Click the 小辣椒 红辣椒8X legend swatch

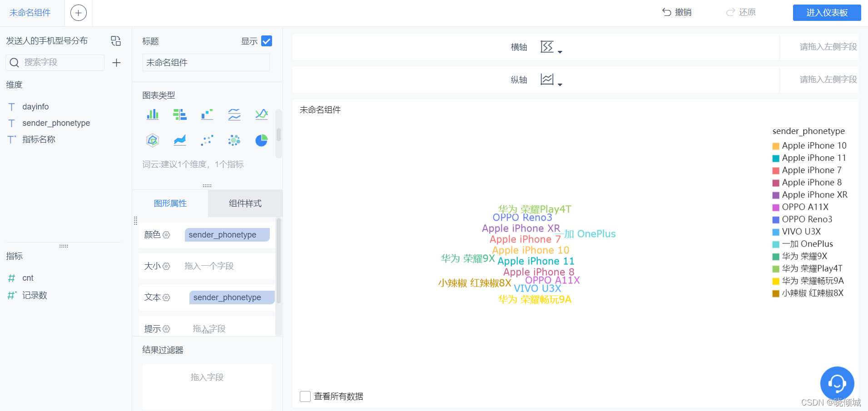[x=776, y=293]
